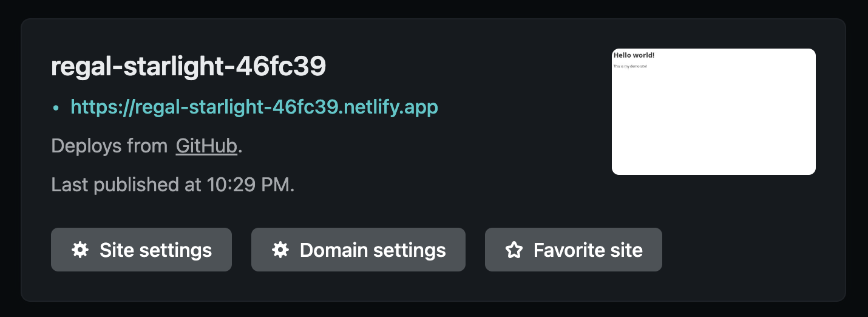This screenshot has height=317, width=868.
Task: Click the Site settings text label
Action: click(155, 250)
